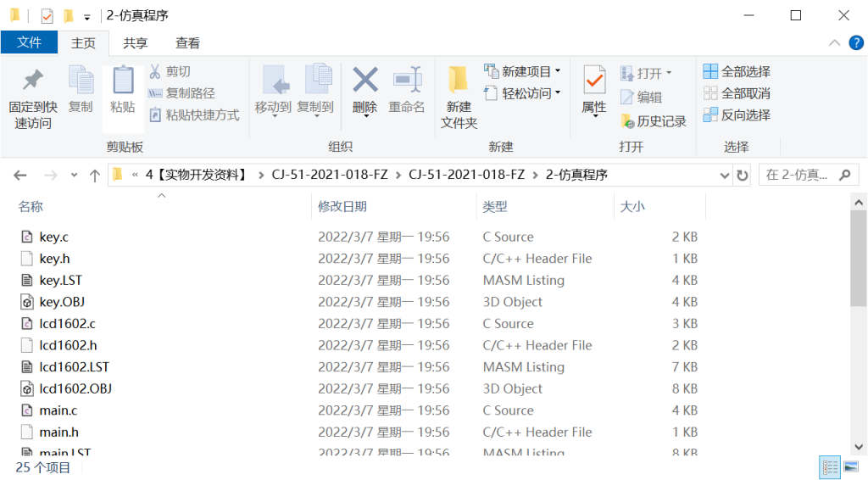This screenshot has height=480, width=868.
Task: Click the properties icon in title bar
Action: (47, 16)
